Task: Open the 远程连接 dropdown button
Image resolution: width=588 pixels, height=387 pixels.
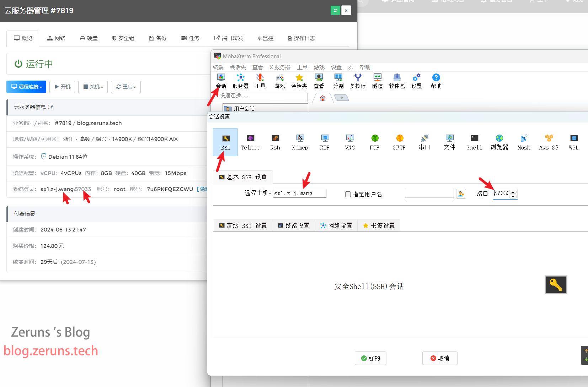Action: pos(26,87)
